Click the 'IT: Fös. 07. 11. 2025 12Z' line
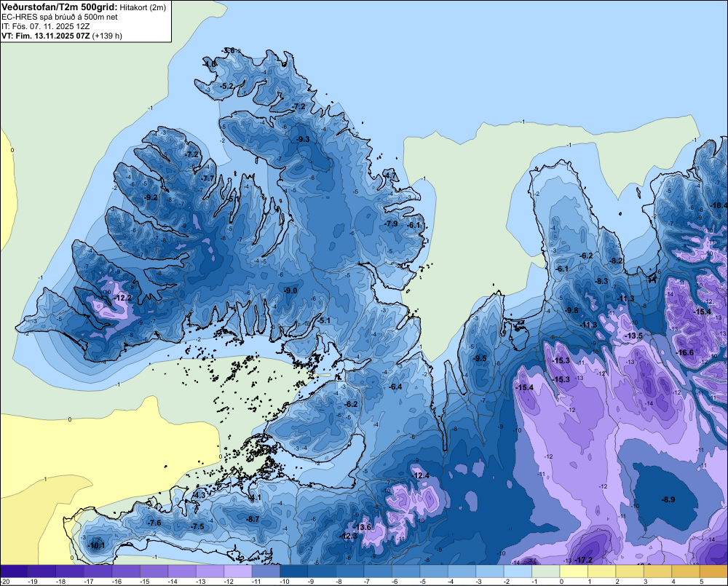 [x=44, y=26]
